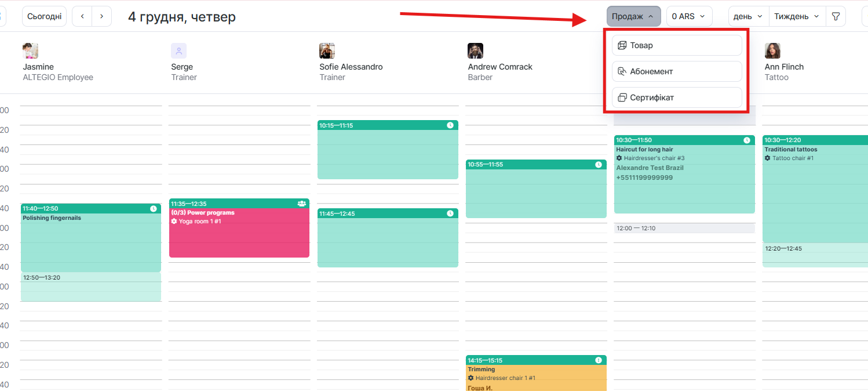Go to next day arrow
Image resolution: width=868 pixels, height=391 pixels.
tap(102, 16)
